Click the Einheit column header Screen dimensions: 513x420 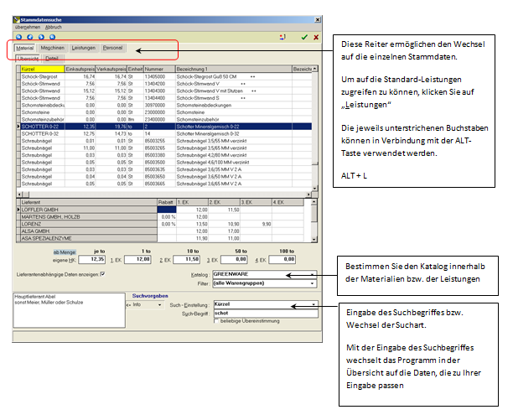click(x=136, y=69)
